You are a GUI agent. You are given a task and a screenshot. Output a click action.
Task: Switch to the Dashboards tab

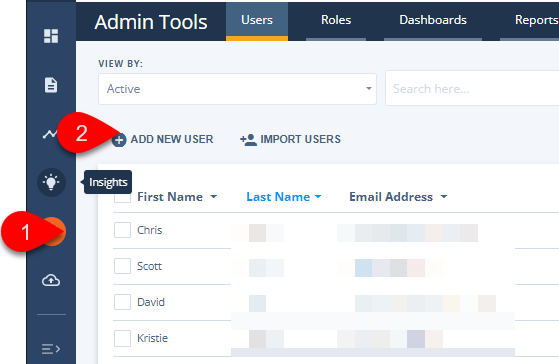pos(433,20)
